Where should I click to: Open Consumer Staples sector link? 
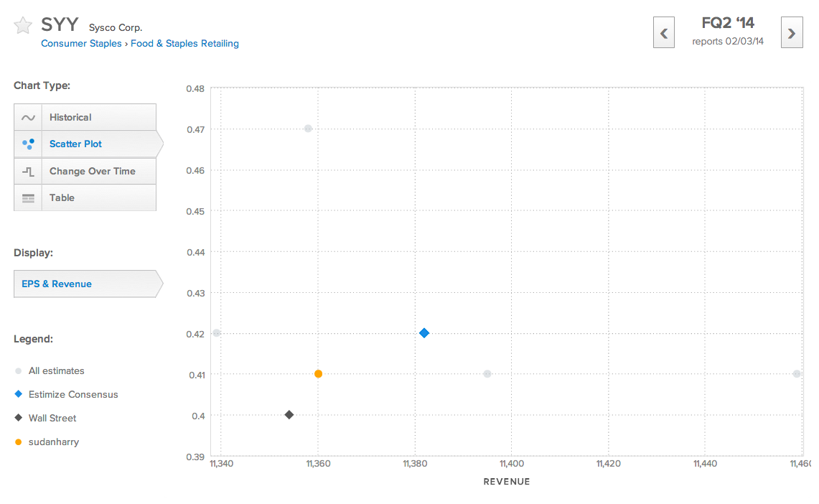(x=82, y=43)
